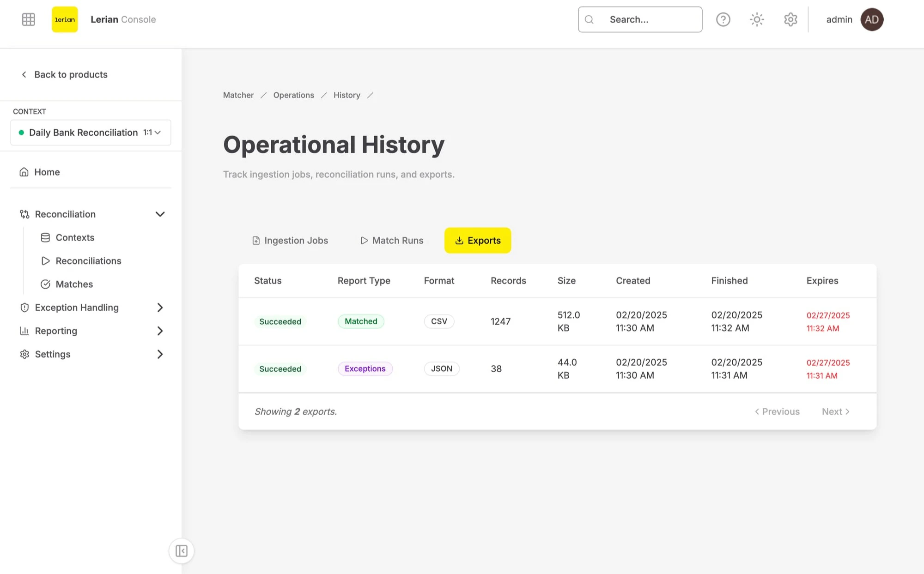Viewport: 924px width, 574px height.
Task: Expand the Reporting section
Action: [160, 331]
